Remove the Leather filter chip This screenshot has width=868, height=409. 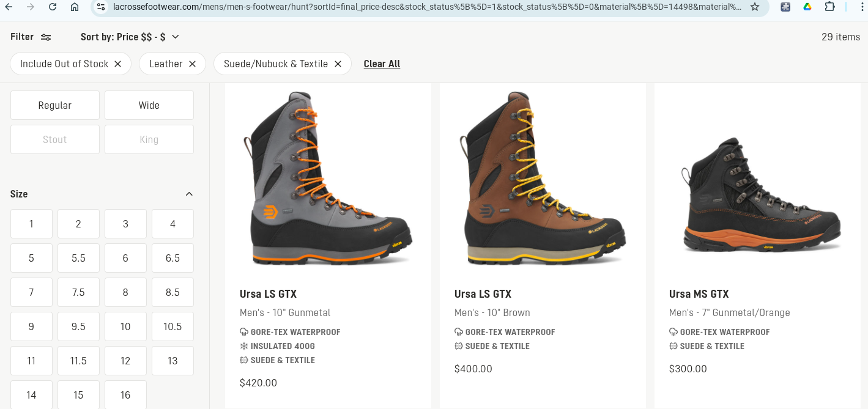tap(192, 64)
